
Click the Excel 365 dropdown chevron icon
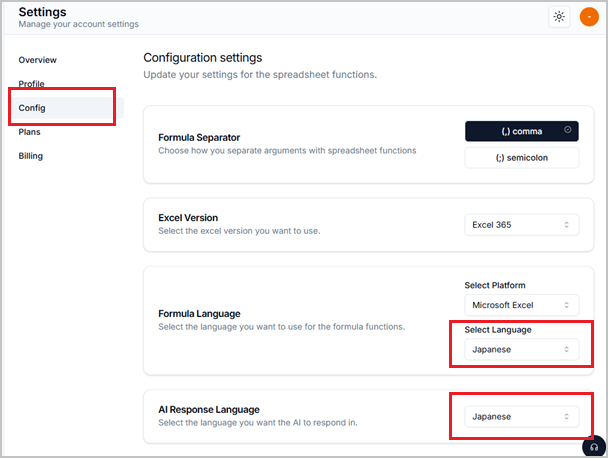[x=566, y=225]
